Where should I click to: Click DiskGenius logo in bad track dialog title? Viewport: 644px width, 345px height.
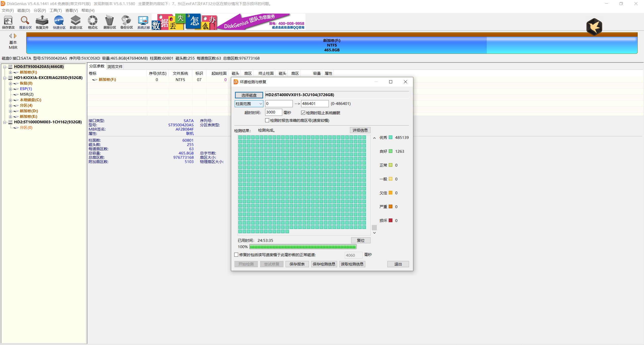[x=236, y=82]
